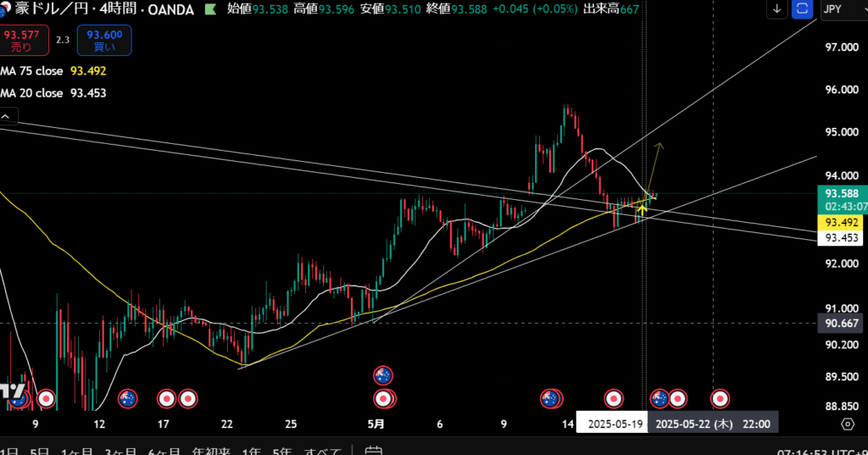Click the 88.850 price scale label

pyautogui.click(x=842, y=407)
